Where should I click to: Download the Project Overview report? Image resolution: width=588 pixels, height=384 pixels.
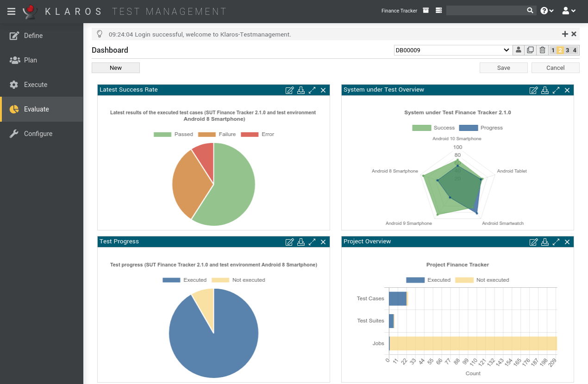click(x=545, y=242)
